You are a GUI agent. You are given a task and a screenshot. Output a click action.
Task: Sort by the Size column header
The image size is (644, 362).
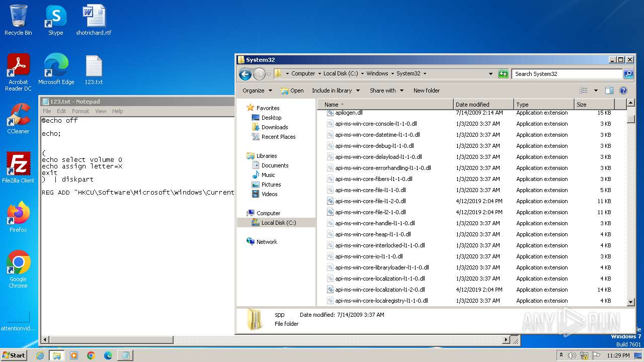(594, 105)
